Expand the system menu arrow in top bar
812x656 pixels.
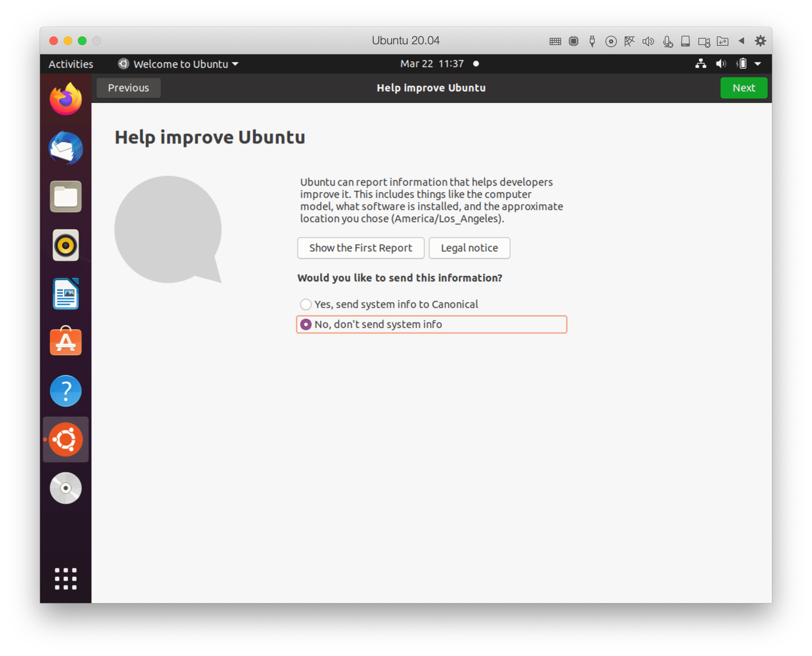click(x=758, y=64)
